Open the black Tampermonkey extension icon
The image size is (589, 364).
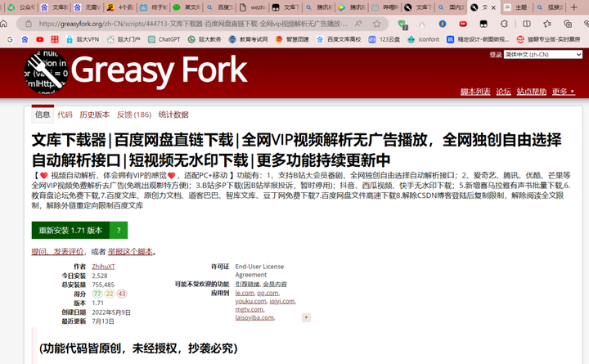coord(483,24)
